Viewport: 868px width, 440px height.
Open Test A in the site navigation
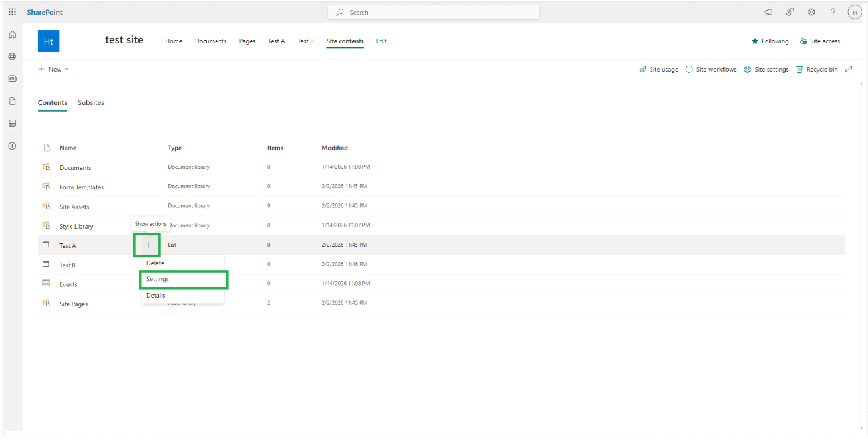277,41
